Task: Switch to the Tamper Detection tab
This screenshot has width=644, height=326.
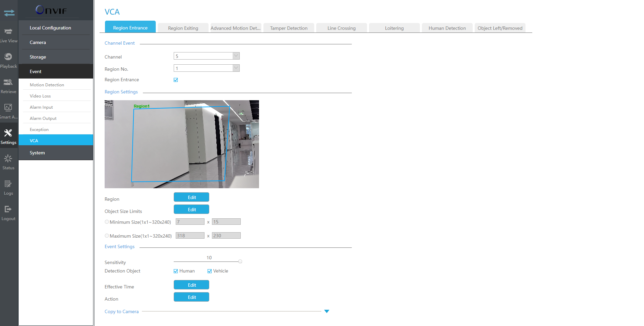Action: [x=288, y=28]
